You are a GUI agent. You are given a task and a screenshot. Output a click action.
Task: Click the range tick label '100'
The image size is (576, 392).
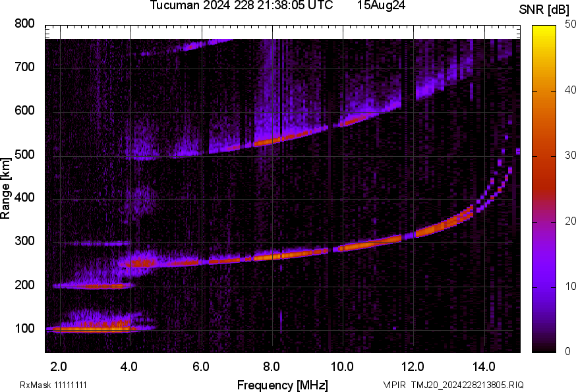(24, 328)
